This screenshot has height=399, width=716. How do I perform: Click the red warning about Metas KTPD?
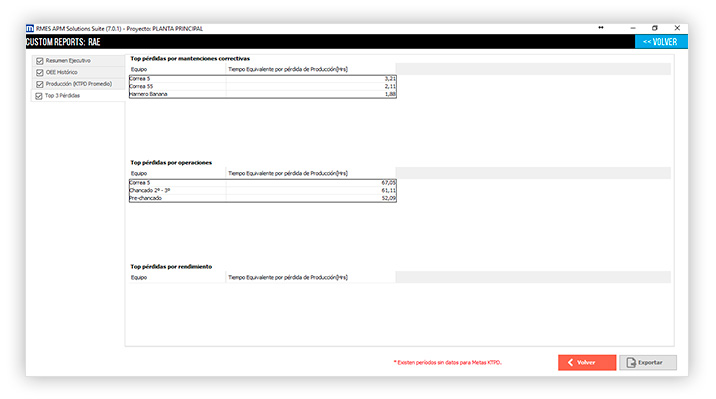(x=448, y=362)
